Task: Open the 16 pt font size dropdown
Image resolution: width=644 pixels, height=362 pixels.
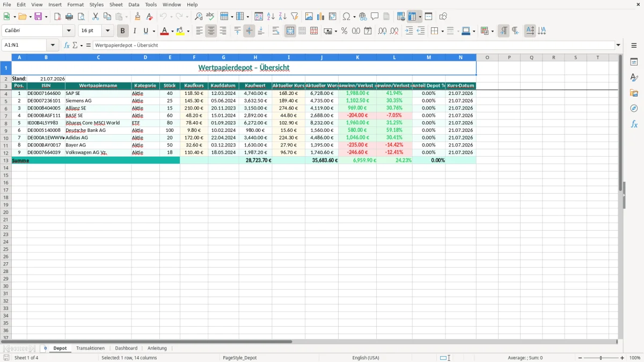Action: pyautogui.click(x=107, y=31)
